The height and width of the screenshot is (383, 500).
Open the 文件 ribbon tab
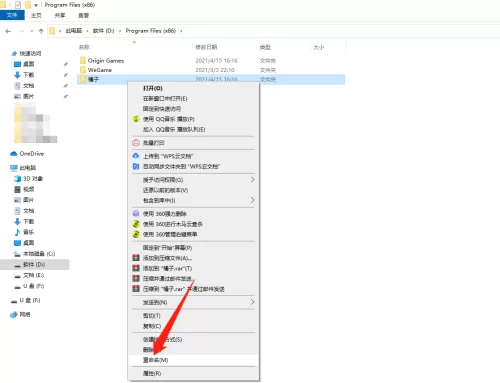(x=12, y=15)
